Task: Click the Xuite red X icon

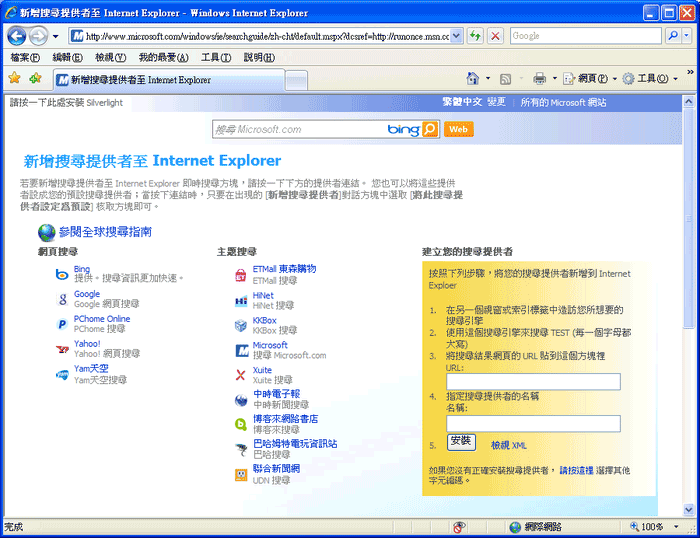Action: tap(241, 375)
